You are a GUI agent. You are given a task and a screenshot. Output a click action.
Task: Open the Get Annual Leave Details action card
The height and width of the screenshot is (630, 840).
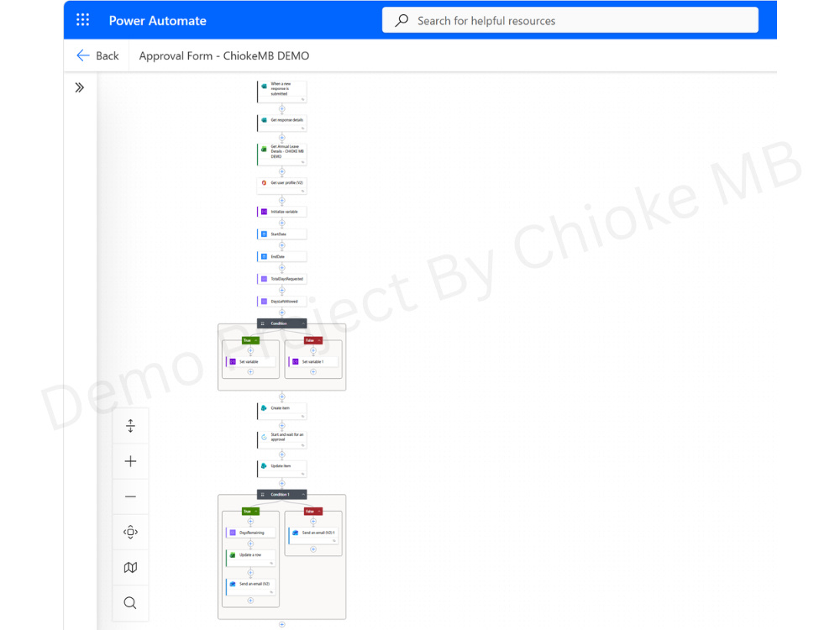coord(281,154)
